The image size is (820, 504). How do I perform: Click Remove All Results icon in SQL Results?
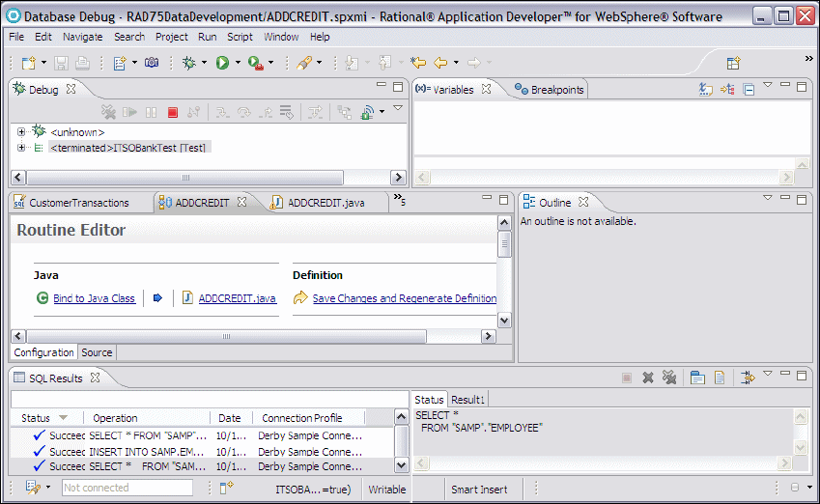pos(669,378)
